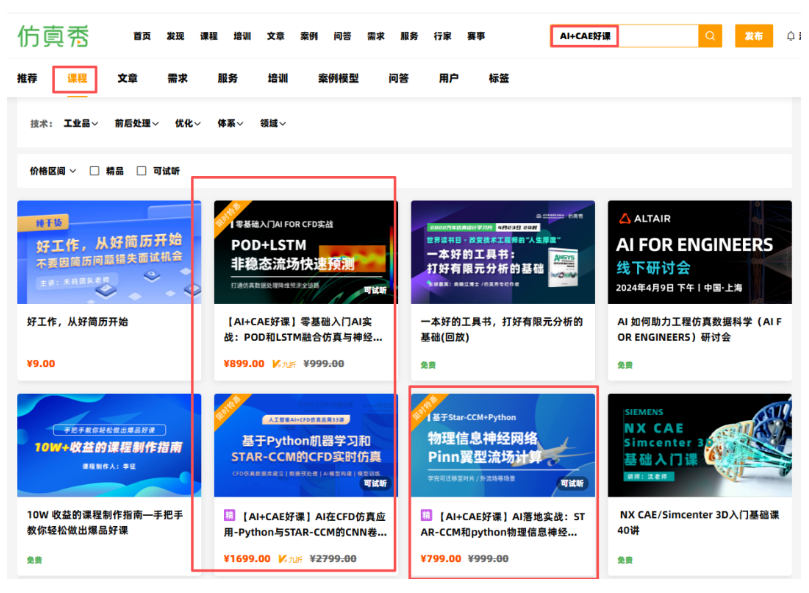Open the 10W 收益的课程制作指南 course title

click(x=105, y=522)
